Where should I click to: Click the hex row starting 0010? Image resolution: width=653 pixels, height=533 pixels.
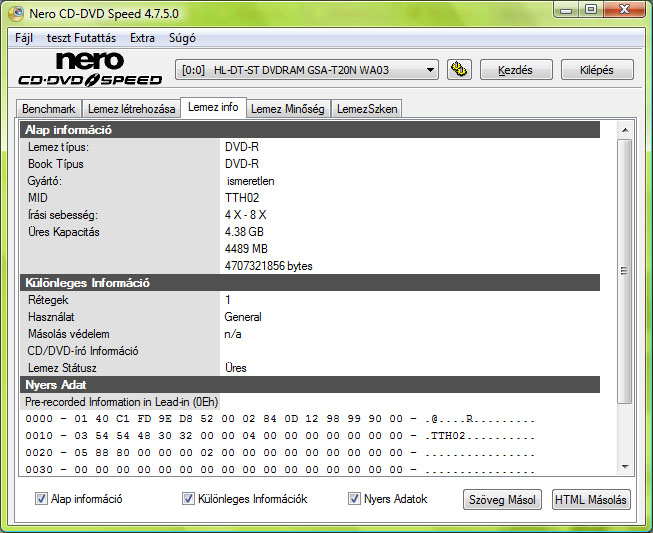point(280,436)
